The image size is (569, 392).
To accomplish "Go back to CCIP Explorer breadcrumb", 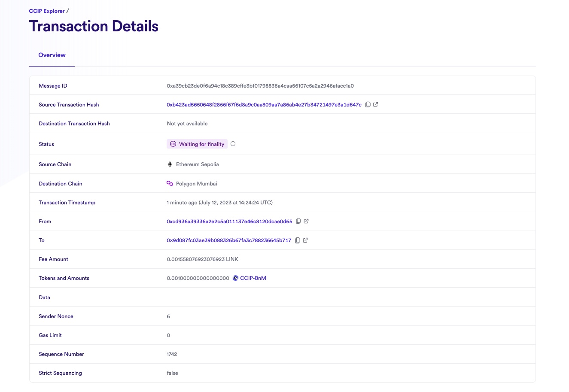I will (x=47, y=11).
